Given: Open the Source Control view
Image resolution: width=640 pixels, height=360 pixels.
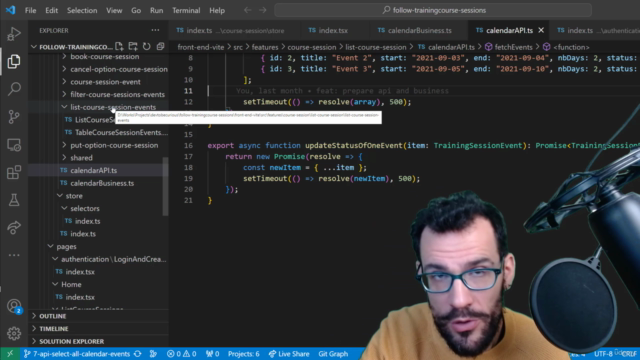Looking at the screenshot, I should tap(14, 117).
